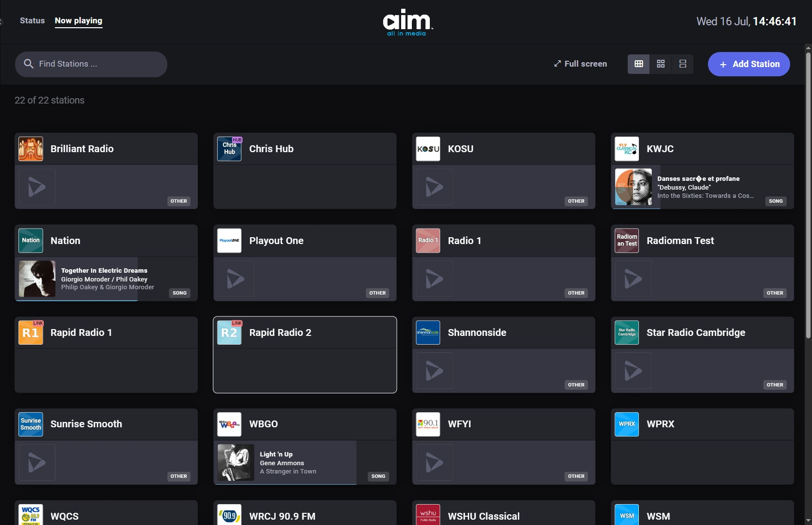Switch to the four-tile grid view

coord(661,64)
